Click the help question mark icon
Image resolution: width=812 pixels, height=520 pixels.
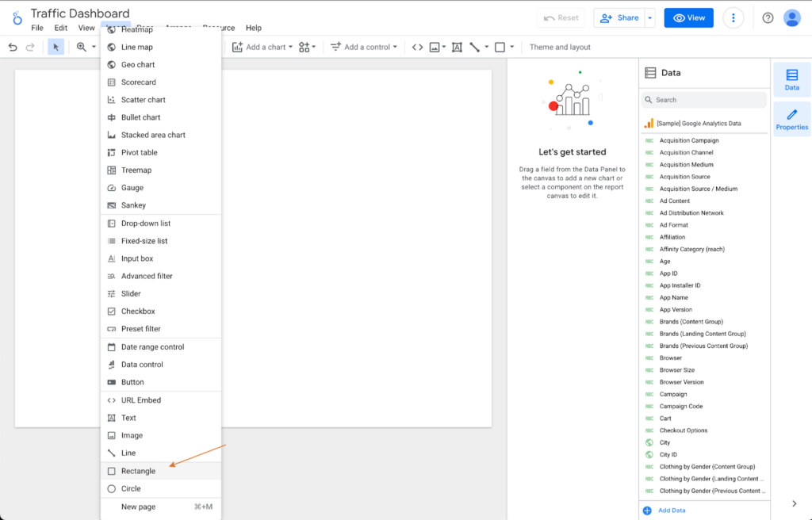click(x=768, y=17)
